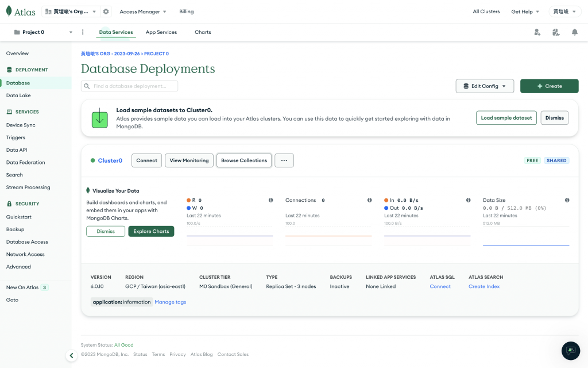Click Explore Charts button
This screenshot has width=588, height=368.
pyautogui.click(x=151, y=231)
